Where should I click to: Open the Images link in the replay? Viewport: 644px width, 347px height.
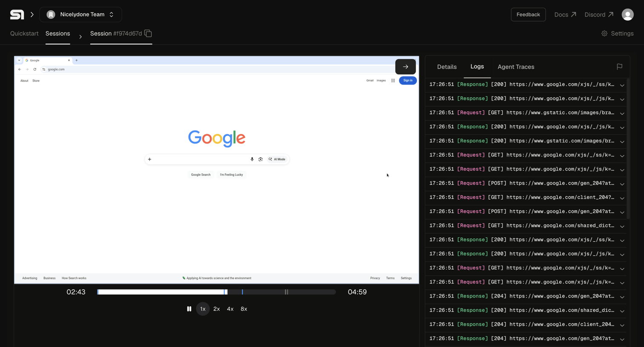pyautogui.click(x=381, y=81)
